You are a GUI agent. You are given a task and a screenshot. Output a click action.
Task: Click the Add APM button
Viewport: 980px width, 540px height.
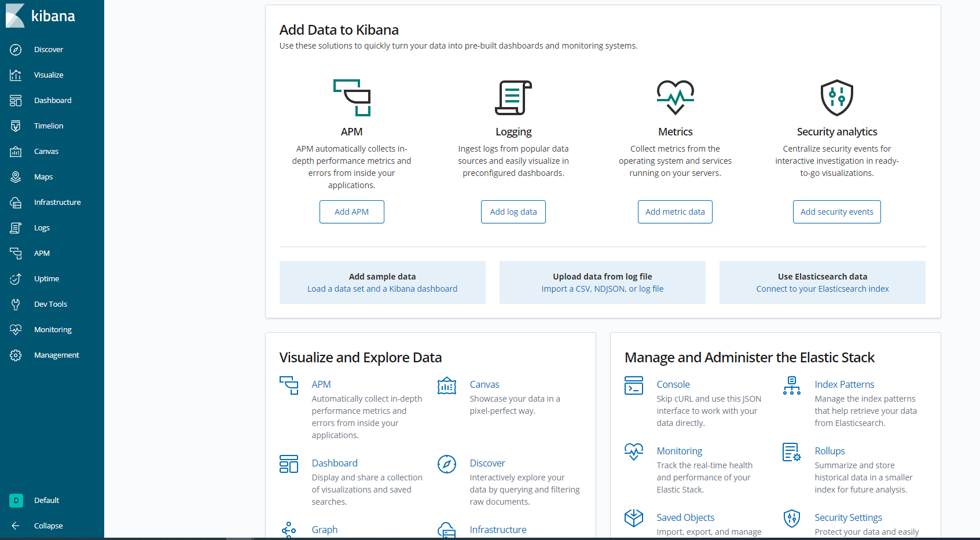pyautogui.click(x=352, y=212)
